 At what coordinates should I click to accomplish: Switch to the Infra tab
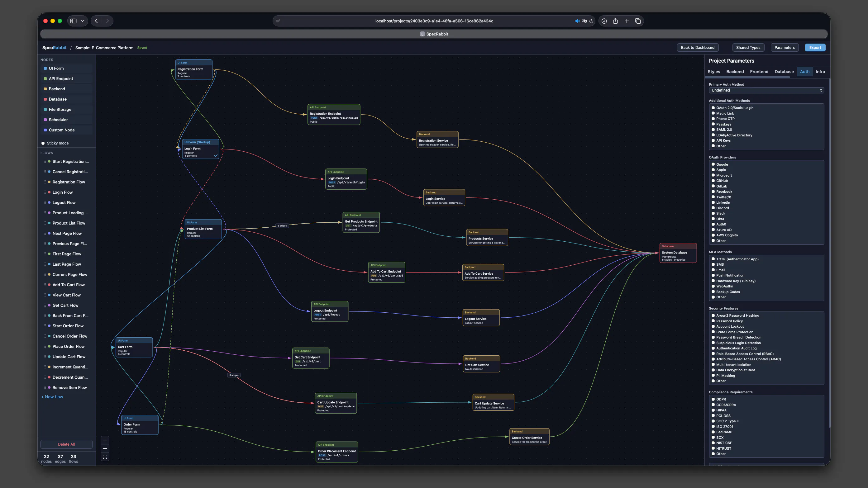pyautogui.click(x=820, y=72)
